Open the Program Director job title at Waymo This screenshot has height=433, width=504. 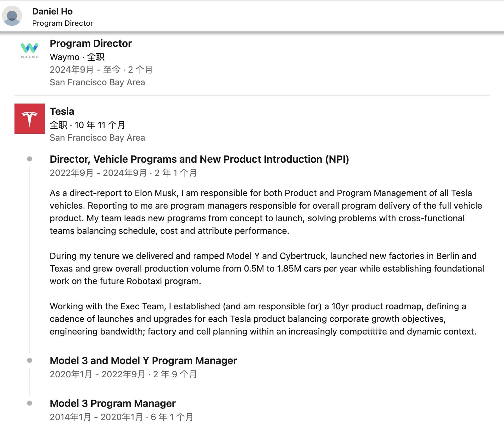[x=91, y=43]
